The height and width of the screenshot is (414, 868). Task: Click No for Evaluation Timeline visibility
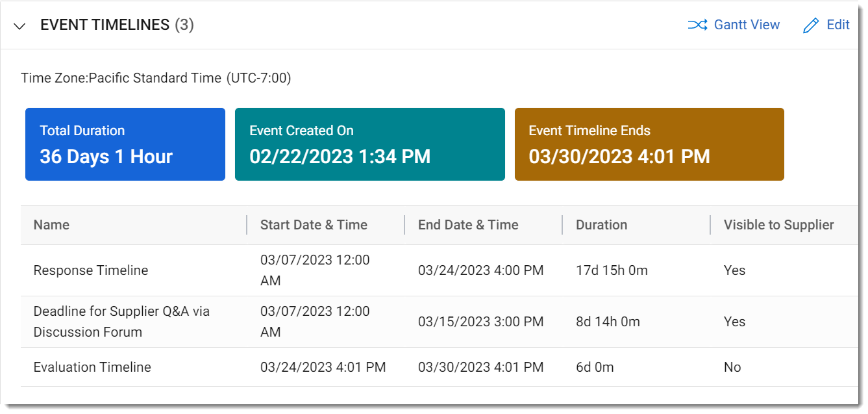click(x=732, y=367)
